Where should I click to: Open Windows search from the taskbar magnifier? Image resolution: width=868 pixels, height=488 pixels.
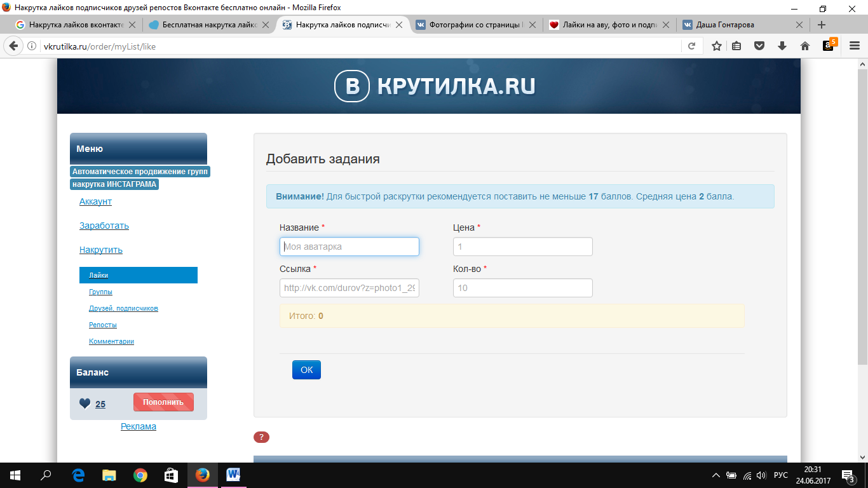pos(46,475)
